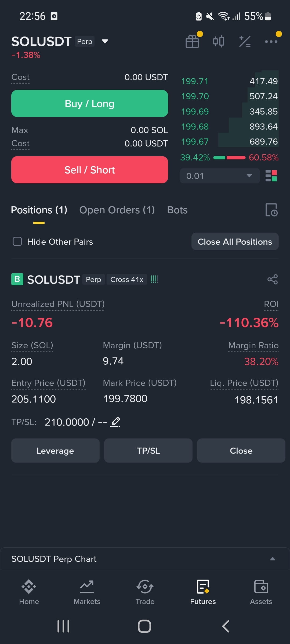Tap the Sell / Short button
The height and width of the screenshot is (644, 290).
[90, 170]
